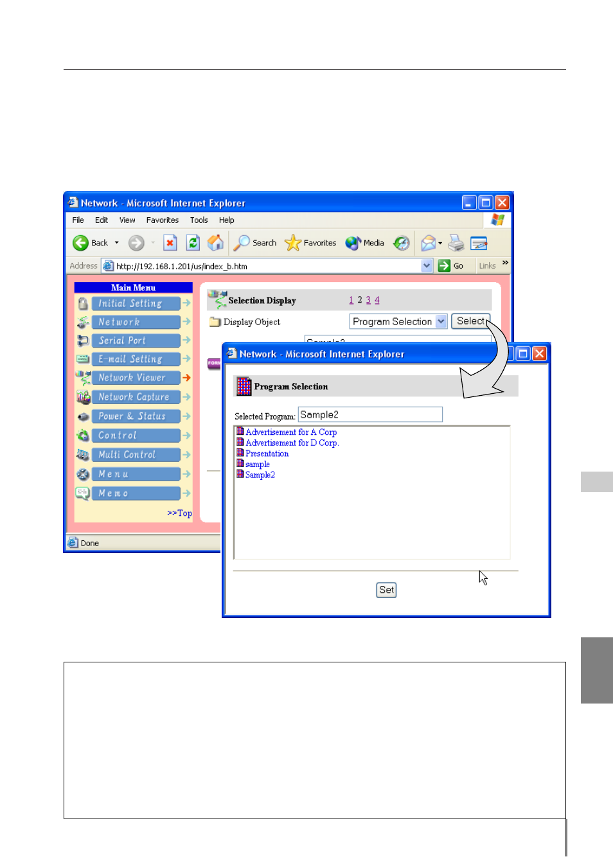Viewport: 613px width, 868px height.
Task: Expand the Address bar dropdown
Action: pyautogui.click(x=427, y=266)
